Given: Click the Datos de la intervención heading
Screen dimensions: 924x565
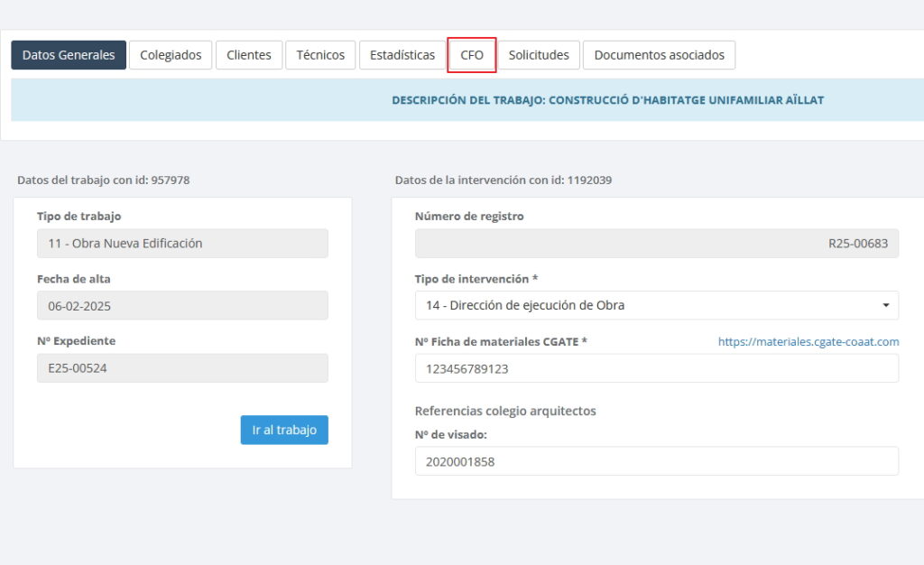Looking at the screenshot, I should [504, 180].
